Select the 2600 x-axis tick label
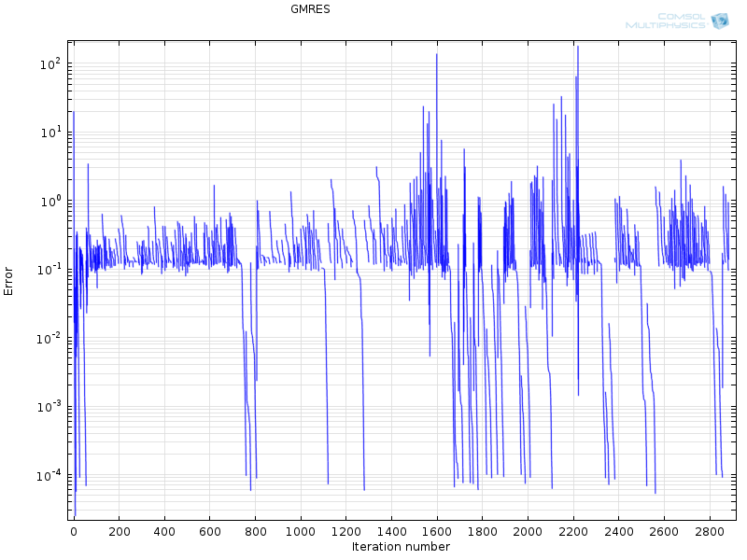Viewport: 747px width, 560px height. click(664, 532)
